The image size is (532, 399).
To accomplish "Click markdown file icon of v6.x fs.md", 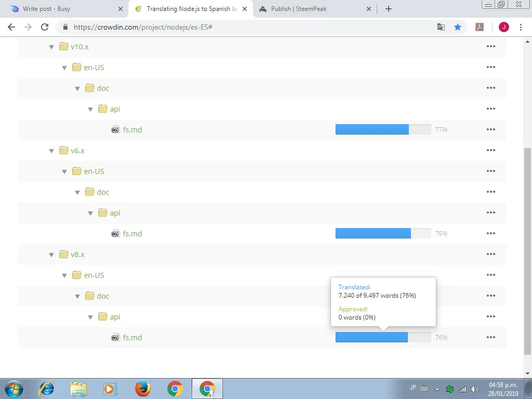I will coord(116,233).
